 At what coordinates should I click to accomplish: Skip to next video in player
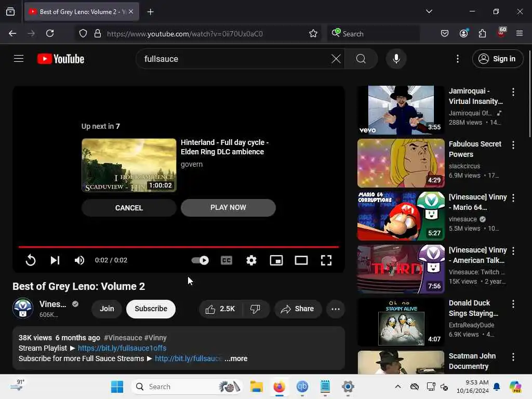55,260
